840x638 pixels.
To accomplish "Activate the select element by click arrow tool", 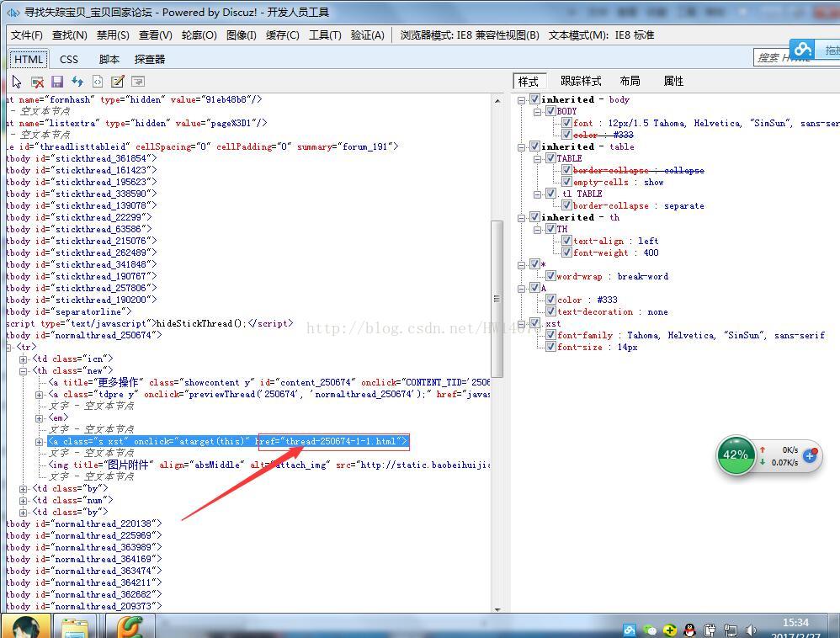I will (x=17, y=82).
